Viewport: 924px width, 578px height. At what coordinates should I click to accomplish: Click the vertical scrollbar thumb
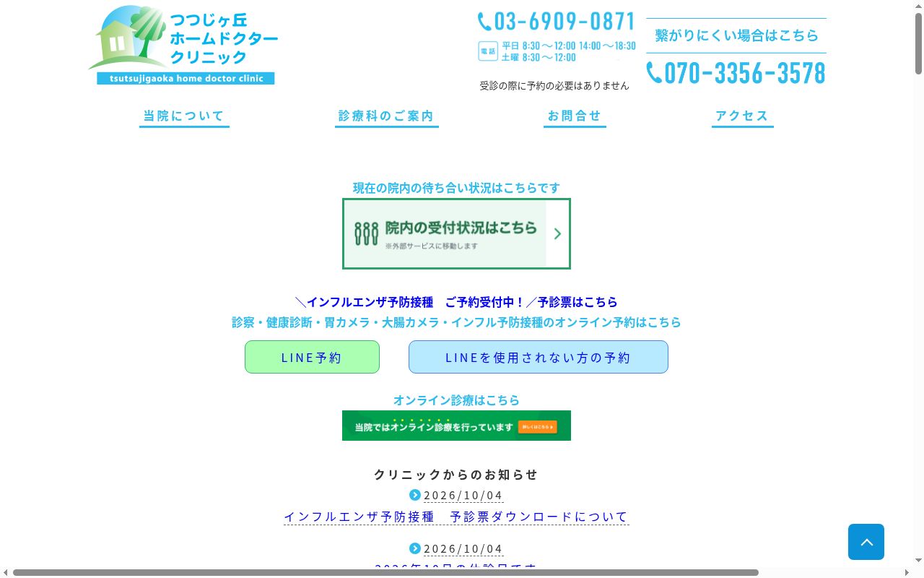[x=918, y=43]
